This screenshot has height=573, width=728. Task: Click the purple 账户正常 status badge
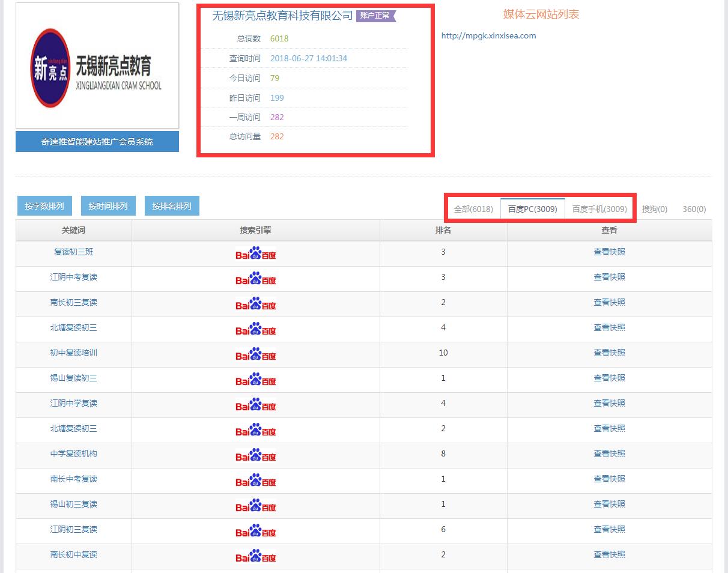(375, 16)
